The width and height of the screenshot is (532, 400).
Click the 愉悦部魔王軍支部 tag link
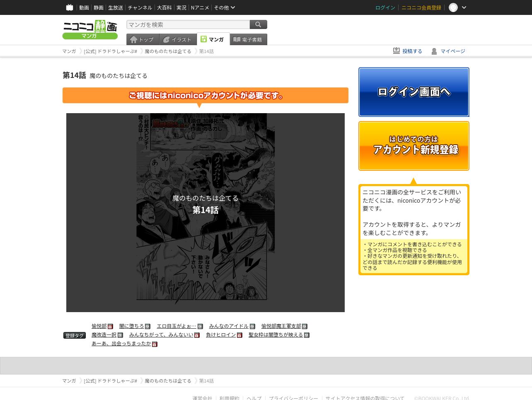click(281, 326)
